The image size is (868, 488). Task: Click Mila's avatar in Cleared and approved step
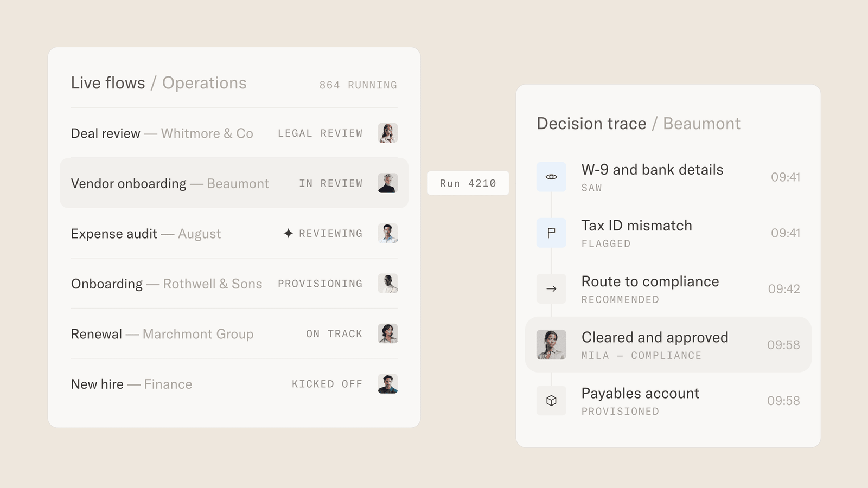[551, 345]
